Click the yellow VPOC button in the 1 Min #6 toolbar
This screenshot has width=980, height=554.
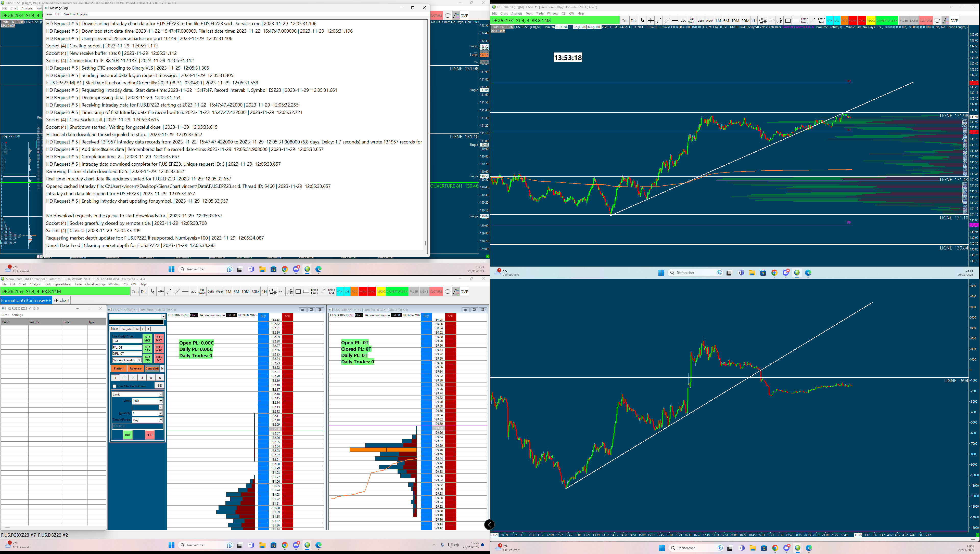pyautogui.click(x=871, y=21)
